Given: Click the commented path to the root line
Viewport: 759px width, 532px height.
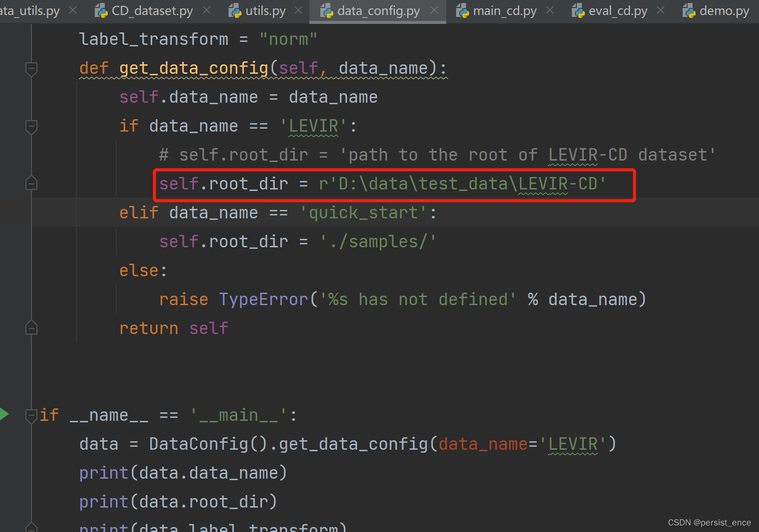Looking at the screenshot, I should tap(437, 155).
